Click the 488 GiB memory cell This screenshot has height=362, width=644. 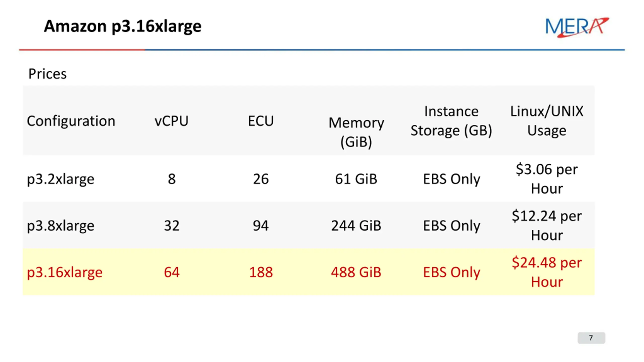[356, 272]
